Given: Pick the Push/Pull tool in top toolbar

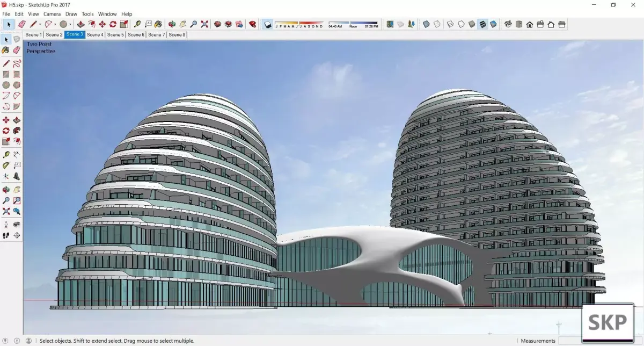Looking at the screenshot, I should (x=80, y=24).
